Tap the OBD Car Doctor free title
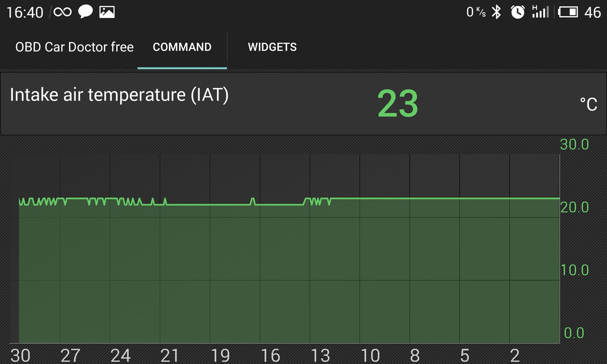 [74, 47]
